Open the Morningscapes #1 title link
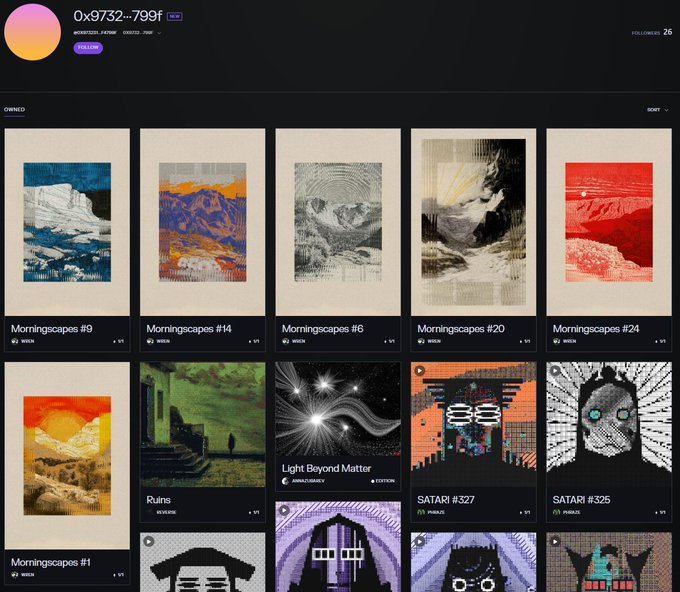The height and width of the screenshot is (592, 680). (x=51, y=563)
